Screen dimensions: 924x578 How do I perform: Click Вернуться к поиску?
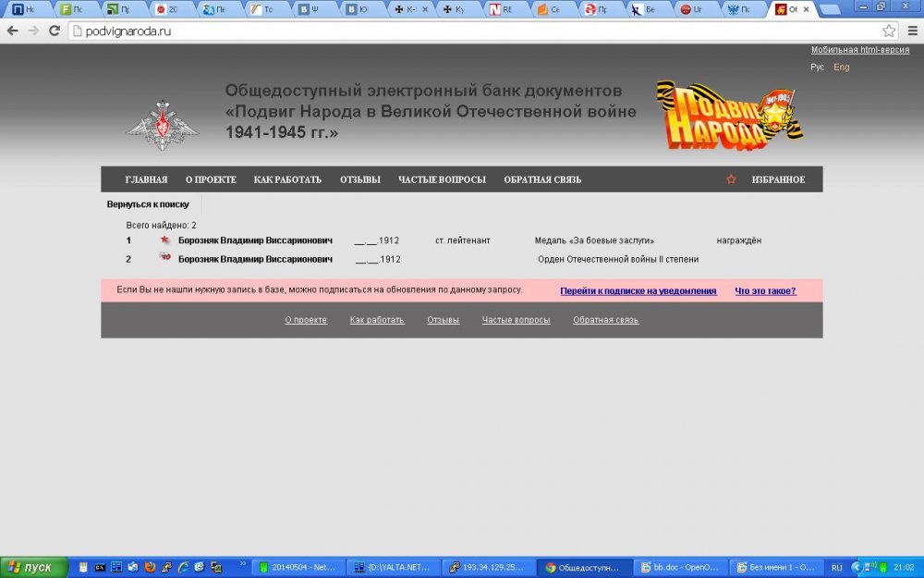tap(148, 204)
